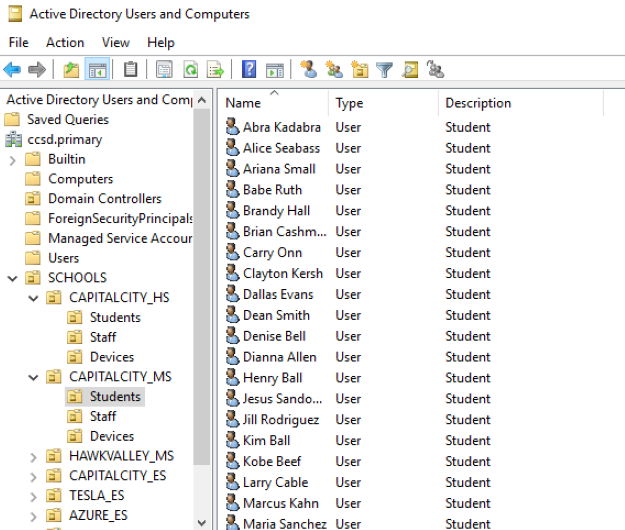Click the Saved Queries folder icon
The image size is (625, 530).
pyautogui.click(x=12, y=119)
